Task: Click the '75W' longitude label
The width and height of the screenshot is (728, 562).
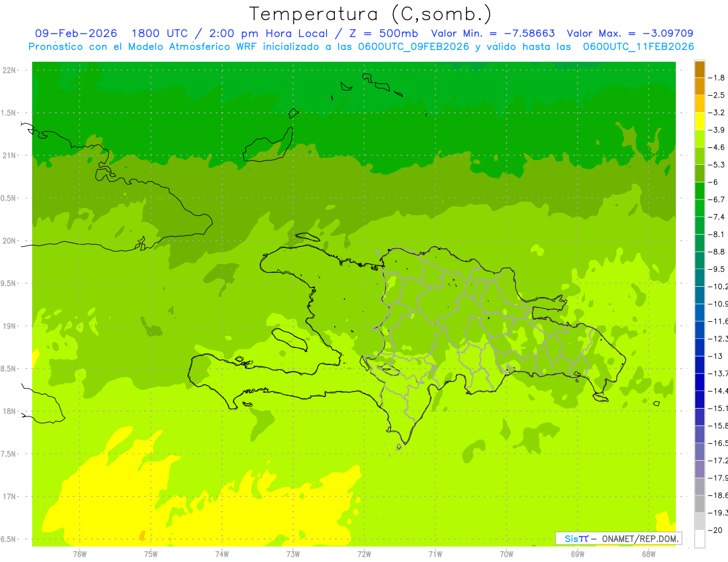Action: pyautogui.click(x=150, y=554)
